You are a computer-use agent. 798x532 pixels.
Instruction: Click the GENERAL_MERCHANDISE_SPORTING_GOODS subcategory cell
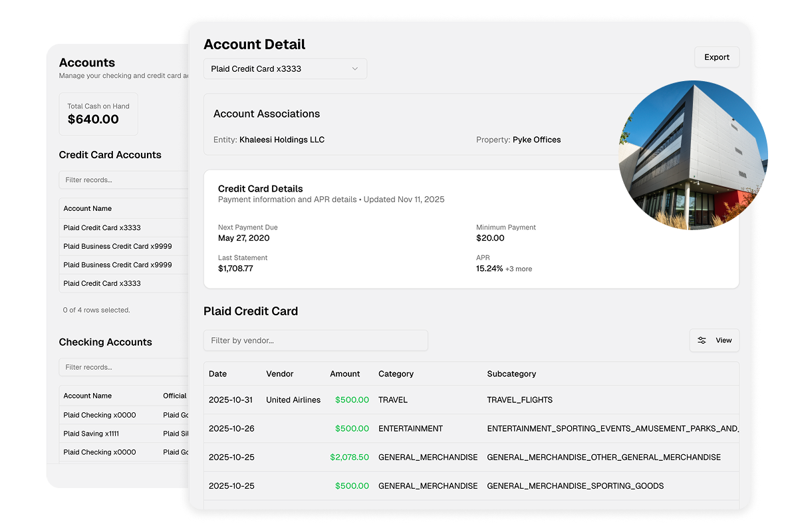575,486
